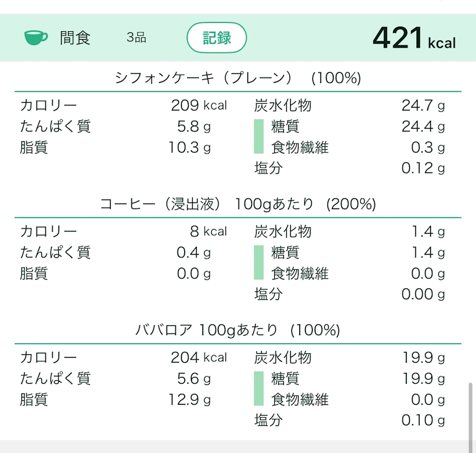Tap コーヒー 塩分 0.00 g value
This screenshot has width=476, height=453.
[x=423, y=294]
